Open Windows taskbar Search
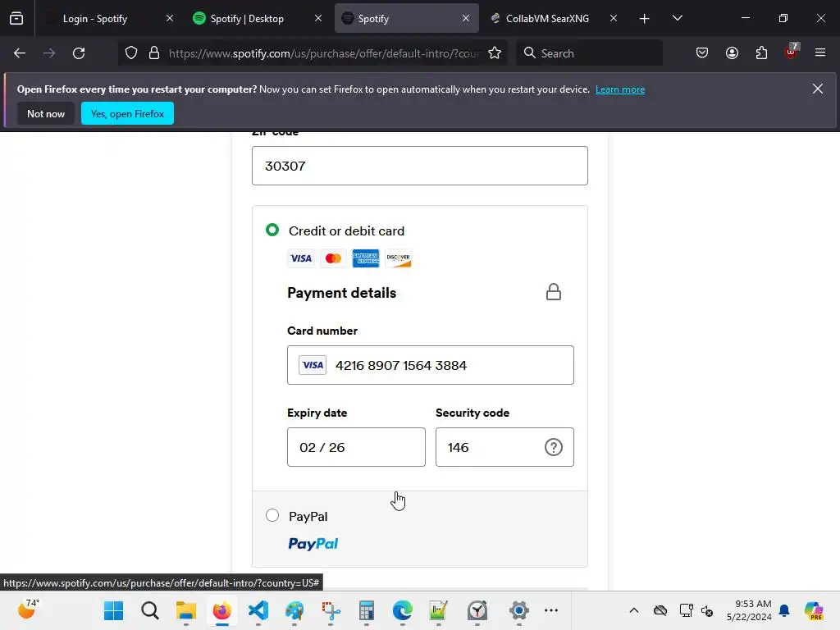Image resolution: width=840 pixels, height=630 pixels. pyautogui.click(x=150, y=610)
